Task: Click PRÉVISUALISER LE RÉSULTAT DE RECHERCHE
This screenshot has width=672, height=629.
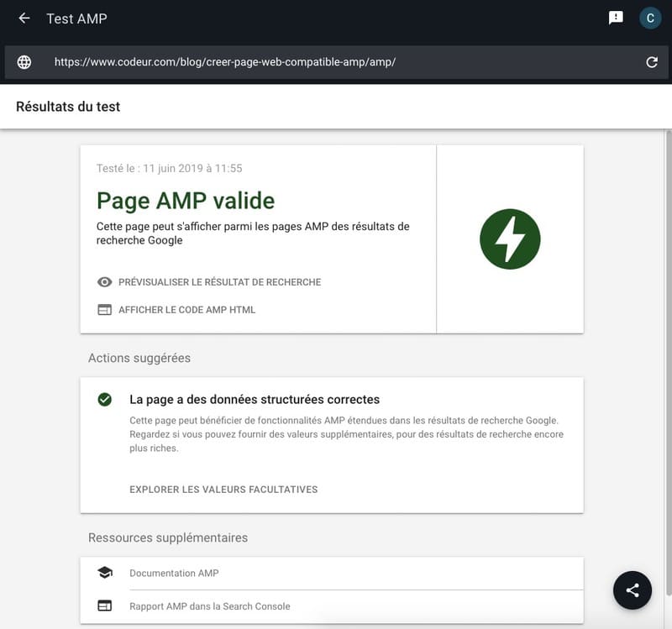Action: tap(219, 282)
